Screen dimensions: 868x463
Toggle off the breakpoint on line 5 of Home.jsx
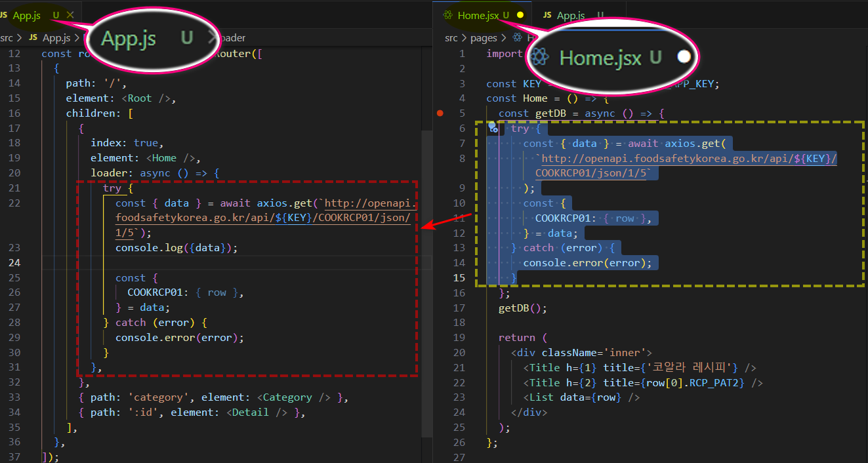[440, 113]
